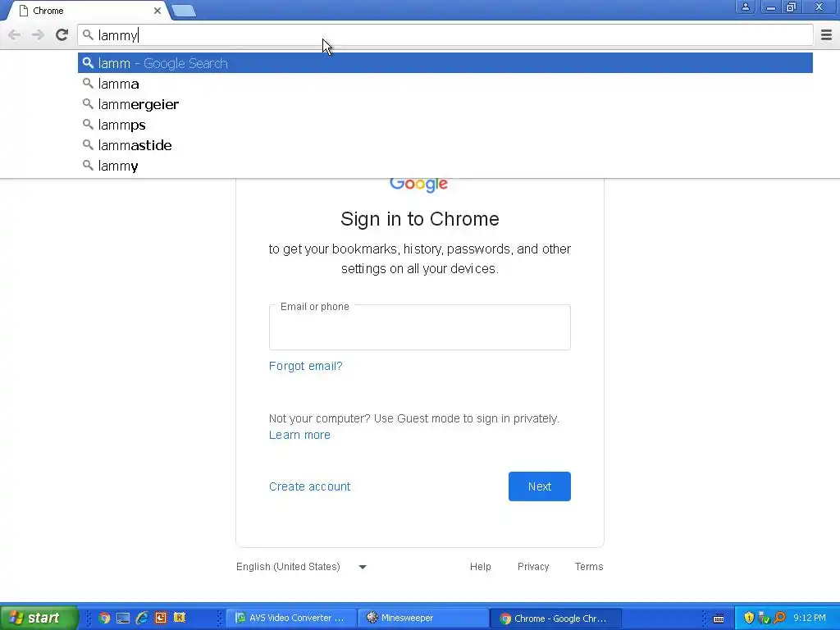
Task: Click the orange quick launch icon beside Internet Explorer
Action: tap(161, 618)
